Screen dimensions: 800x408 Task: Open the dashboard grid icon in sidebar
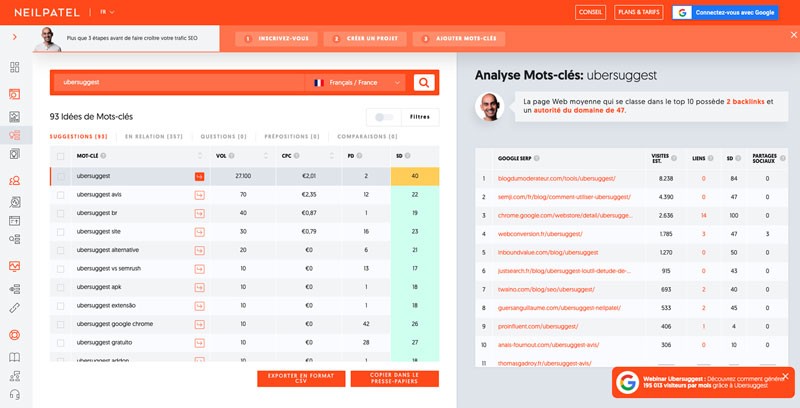[x=15, y=67]
